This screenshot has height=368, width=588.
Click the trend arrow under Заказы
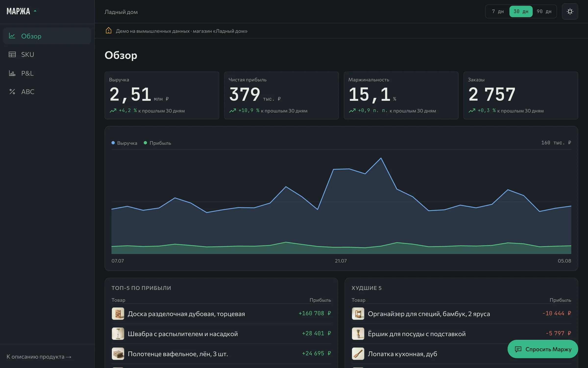(472, 111)
